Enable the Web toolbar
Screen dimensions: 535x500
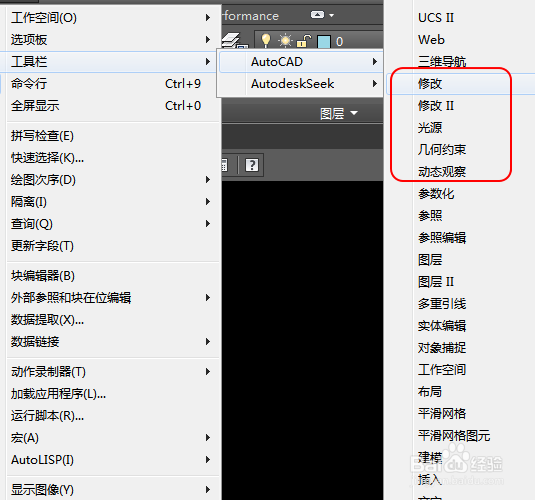tap(432, 40)
